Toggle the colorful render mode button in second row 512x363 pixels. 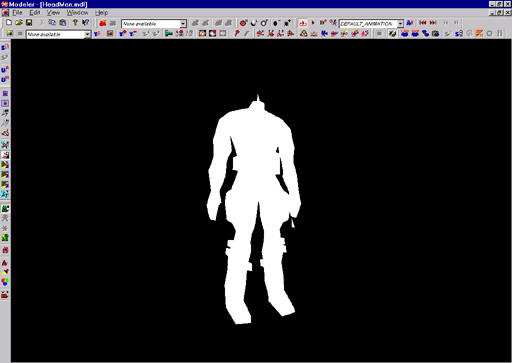pos(392,34)
